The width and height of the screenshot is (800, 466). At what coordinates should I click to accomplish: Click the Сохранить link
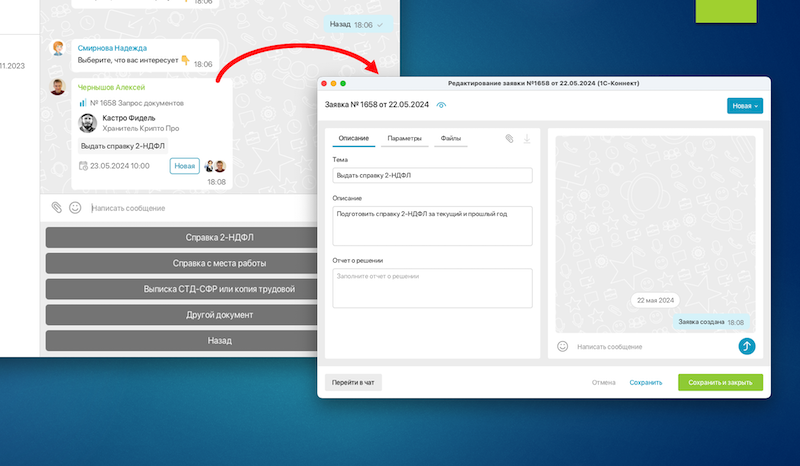coord(645,382)
